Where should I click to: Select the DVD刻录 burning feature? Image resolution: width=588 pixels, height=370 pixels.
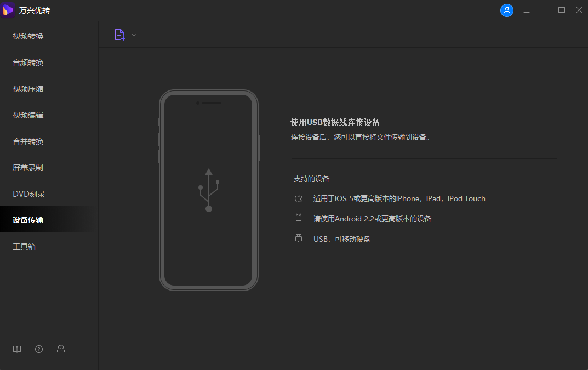[27, 193]
